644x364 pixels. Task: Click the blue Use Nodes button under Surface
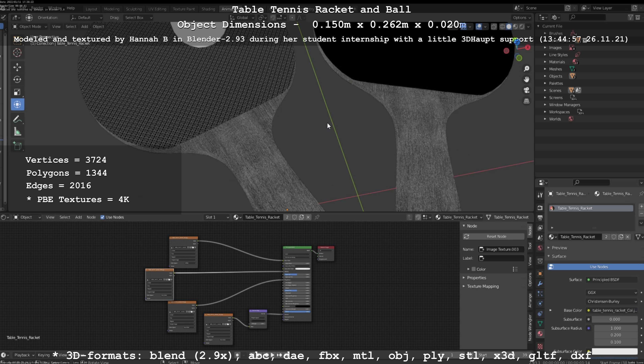coord(599,267)
